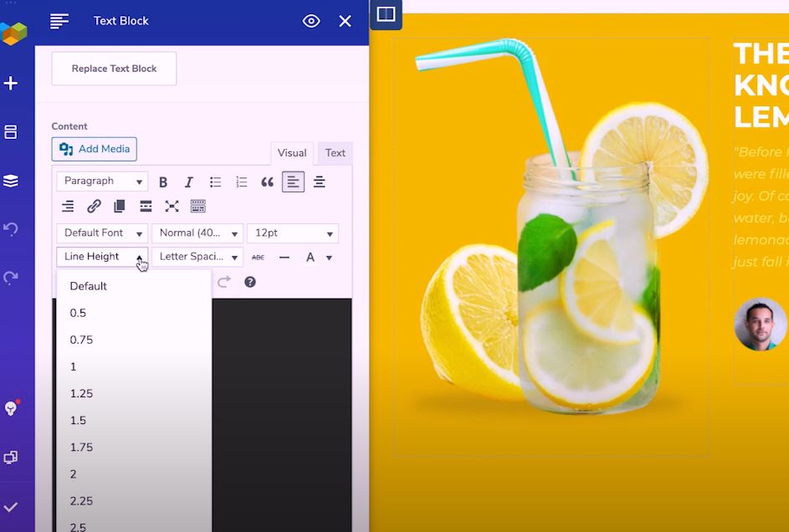Open the Paragraph format dropdown
This screenshot has width=789, height=532.
(x=102, y=181)
